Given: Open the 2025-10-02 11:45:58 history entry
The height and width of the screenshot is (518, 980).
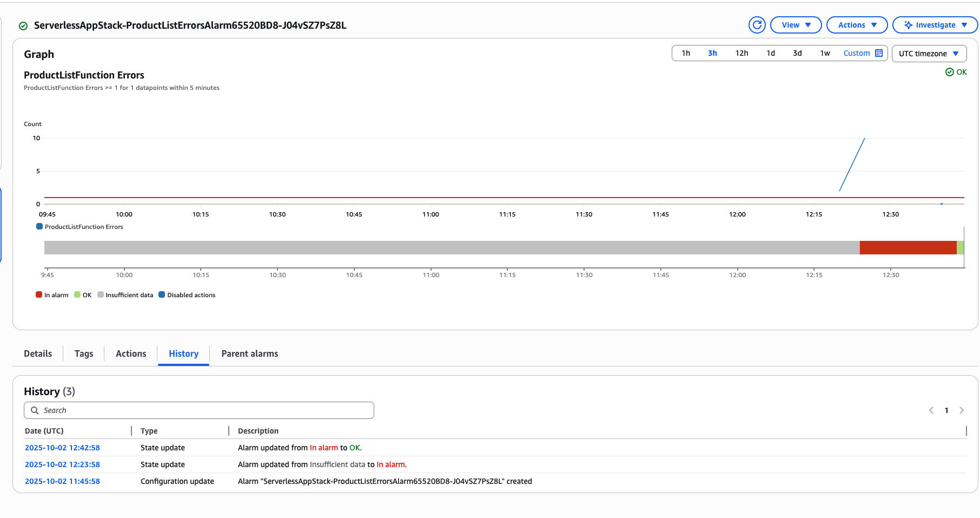Looking at the screenshot, I should tap(62, 481).
